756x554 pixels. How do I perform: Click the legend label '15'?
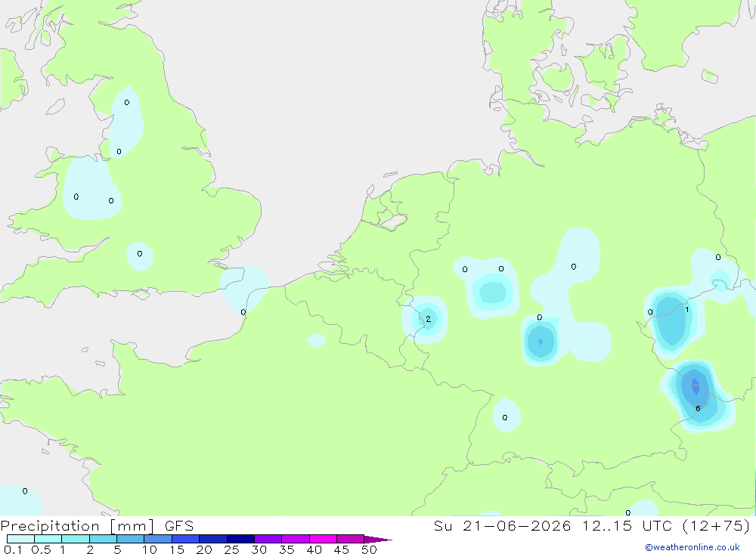[177, 549]
